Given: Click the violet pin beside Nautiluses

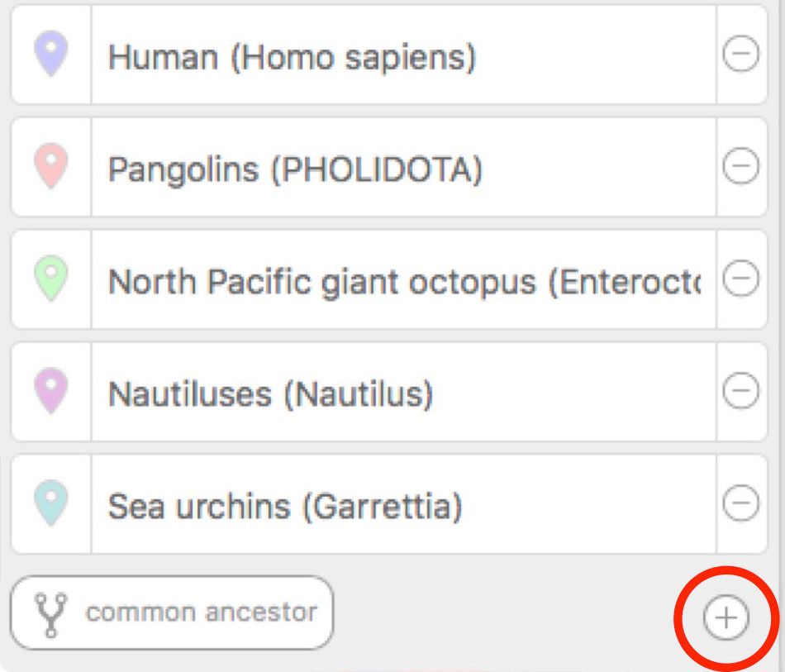Looking at the screenshot, I should [x=51, y=391].
